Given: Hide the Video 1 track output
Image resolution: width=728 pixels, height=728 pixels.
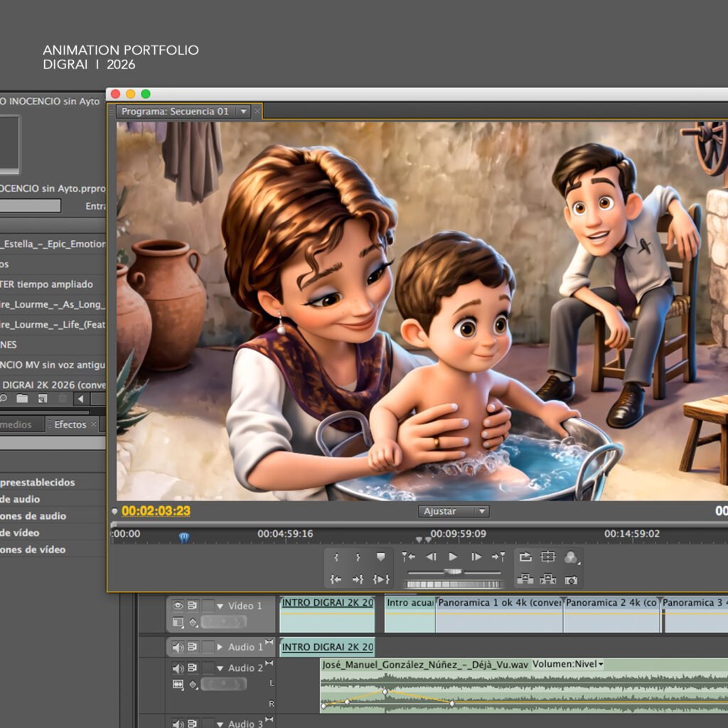Looking at the screenshot, I should pyautogui.click(x=178, y=606).
